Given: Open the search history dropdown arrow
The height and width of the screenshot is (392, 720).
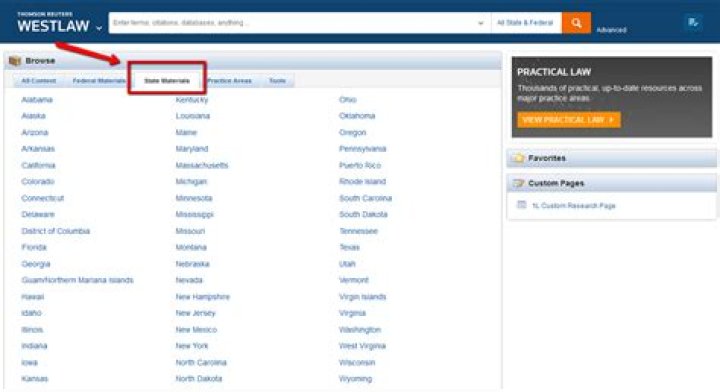Looking at the screenshot, I should point(481,23).
